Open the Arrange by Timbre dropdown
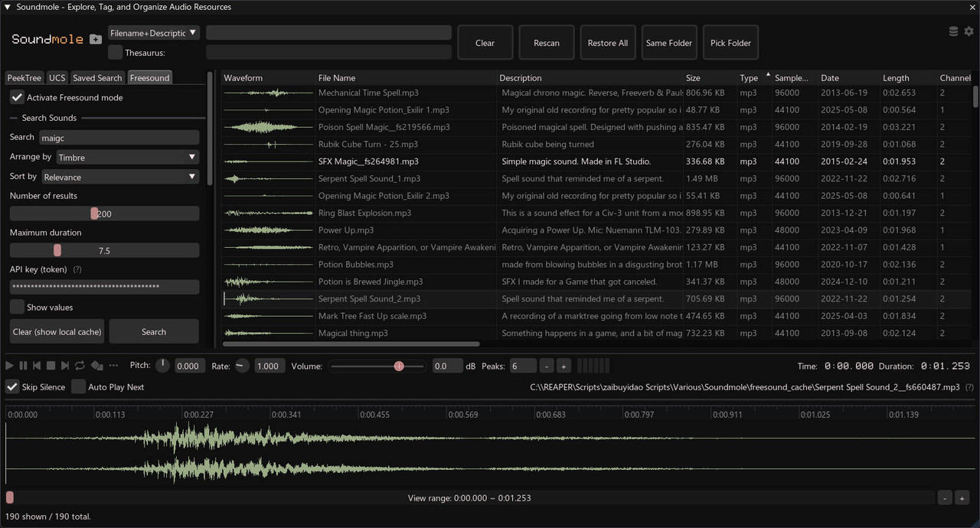Viewport: 980px width, 528px height. pyautogui.click(x=127, y=157)
